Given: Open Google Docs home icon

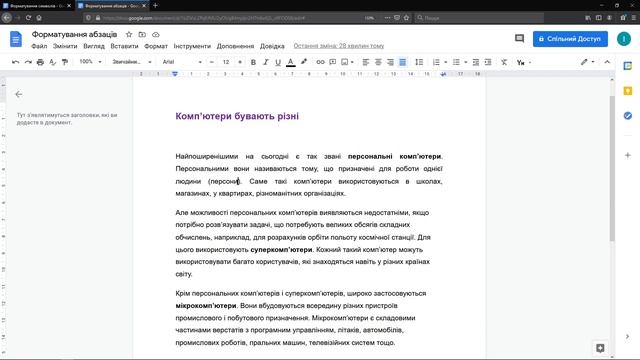Looking at the screenshot, I should 16,39.
